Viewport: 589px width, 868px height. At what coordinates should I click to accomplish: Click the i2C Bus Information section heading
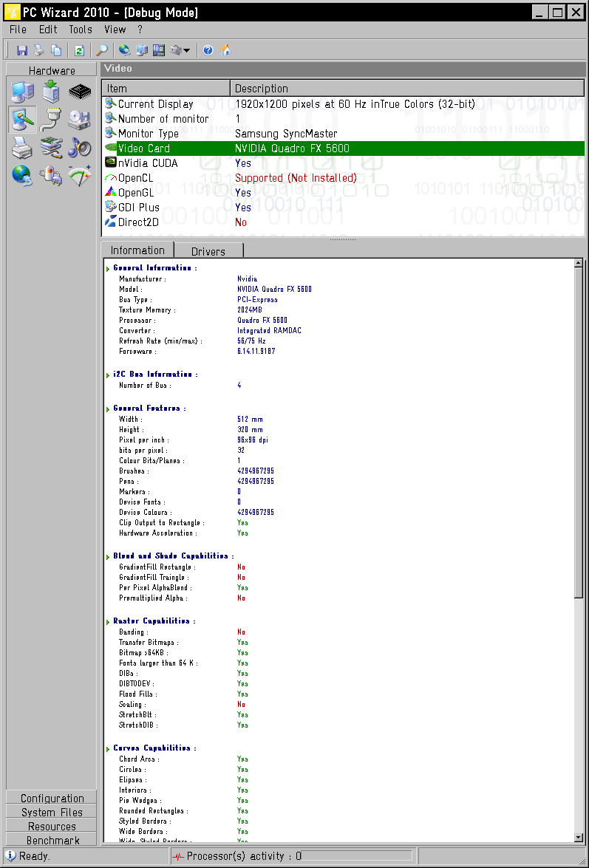point(155,375)
